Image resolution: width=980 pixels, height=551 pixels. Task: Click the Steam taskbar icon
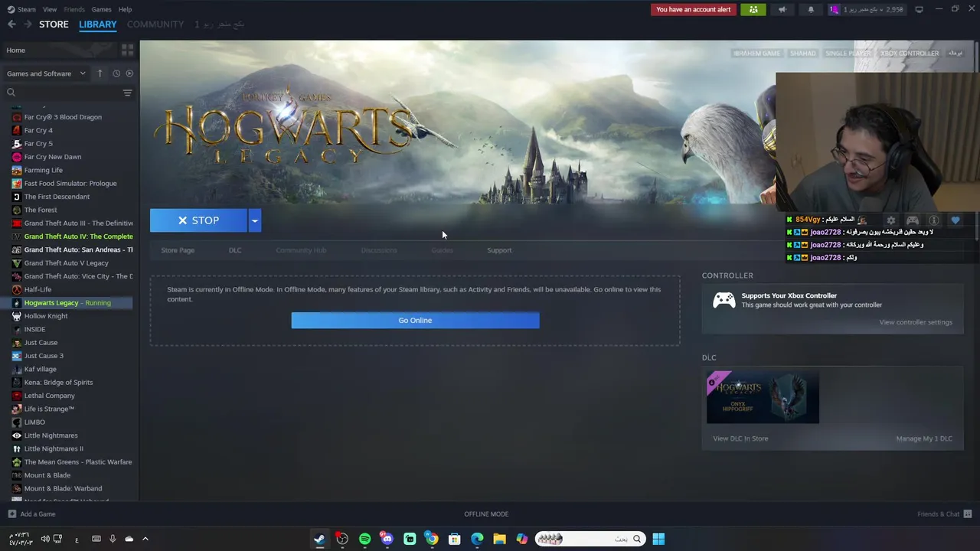(319, 539)
